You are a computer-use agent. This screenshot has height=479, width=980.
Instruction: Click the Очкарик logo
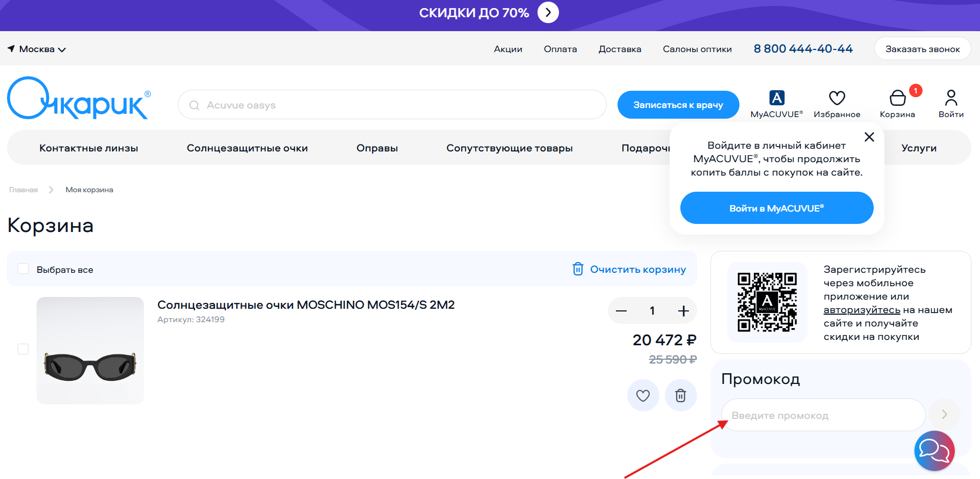point(79,98)
